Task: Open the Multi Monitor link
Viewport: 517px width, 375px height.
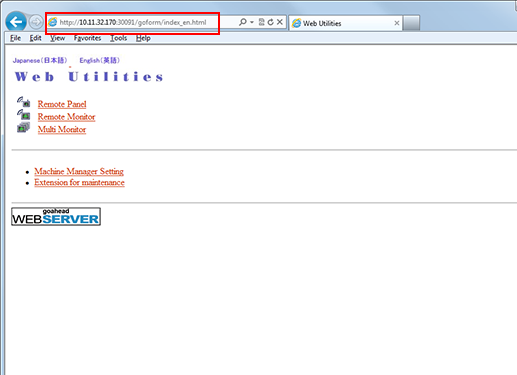Action: point(62,129)
